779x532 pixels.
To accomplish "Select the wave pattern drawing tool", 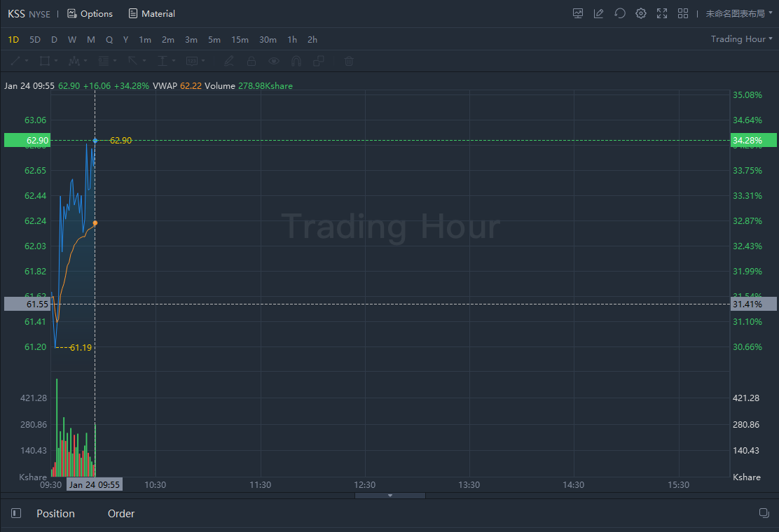I will click(x=74, y=61).
